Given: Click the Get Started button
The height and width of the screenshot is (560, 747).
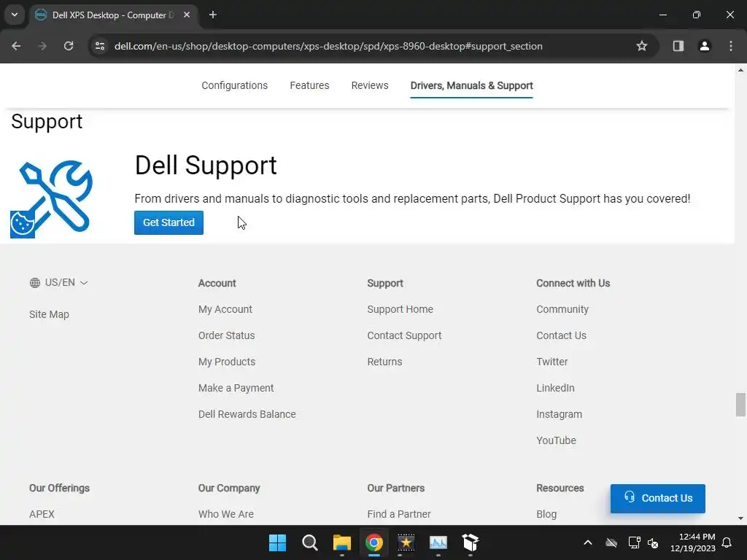Looking at the screenshot, I should tap(169, 223).
